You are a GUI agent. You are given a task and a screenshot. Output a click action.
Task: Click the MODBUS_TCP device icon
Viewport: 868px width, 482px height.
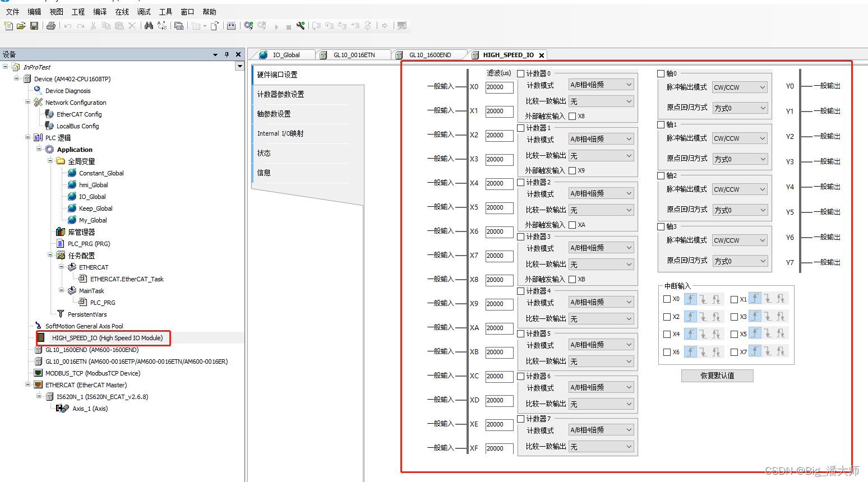[x=38, y=373]
